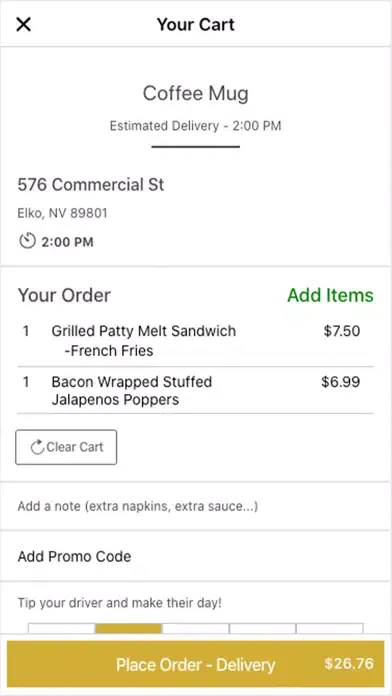This screenshot has width=392, height=696.
Task: Tap the Coffee Mug restaurant name
Action: click(196, 94)
